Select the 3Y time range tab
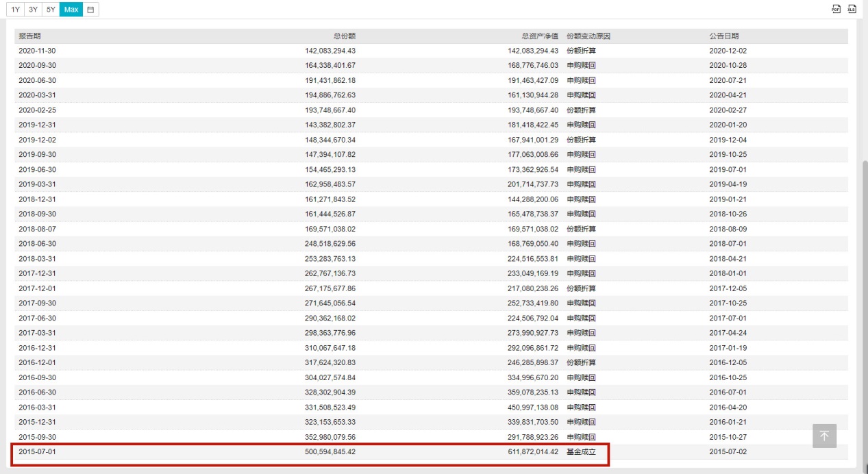Image resolution: width=868 pixels, height=474 pixels. click(33, 10)
